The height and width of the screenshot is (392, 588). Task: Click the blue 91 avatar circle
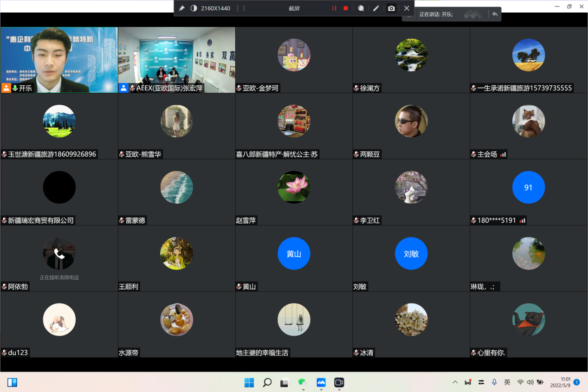(x=528, y=187)
